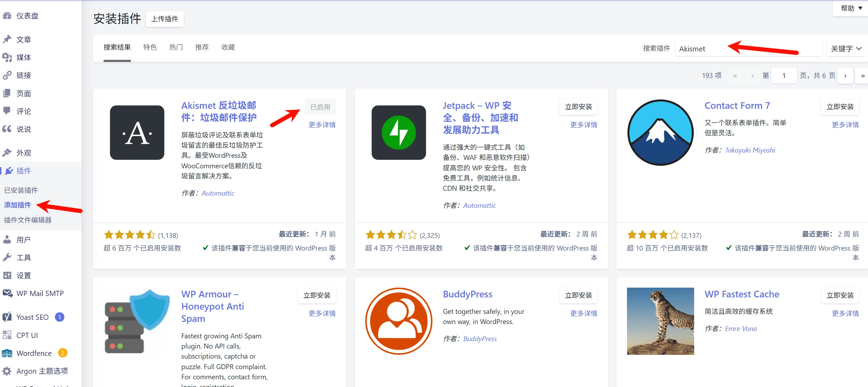The height and width of the screenshot is (387, 868).
Task: Click the BuddyPress plugin logo
Action: (399, 321)
